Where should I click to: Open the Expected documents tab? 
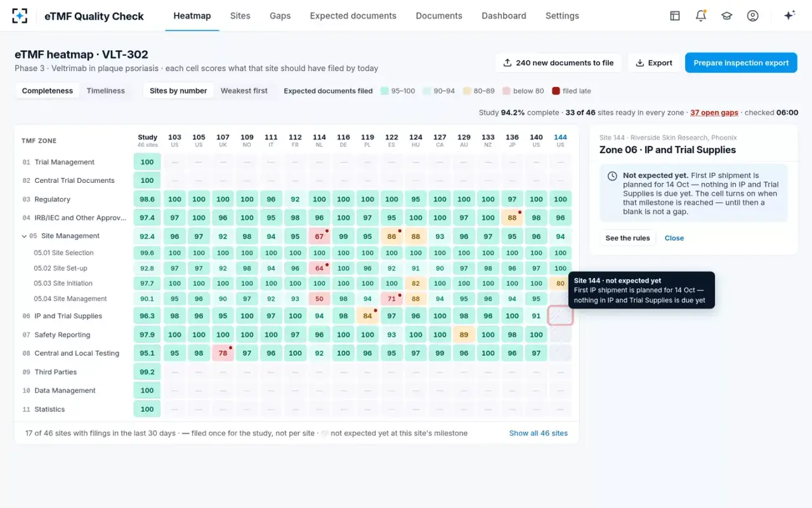tap(353, 16)
